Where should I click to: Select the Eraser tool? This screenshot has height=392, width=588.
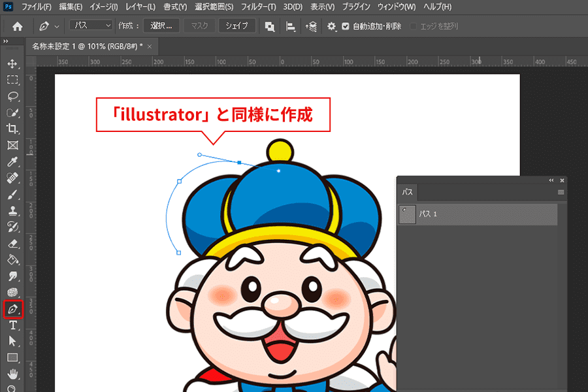pyautogui.click(x=12, y=244)
